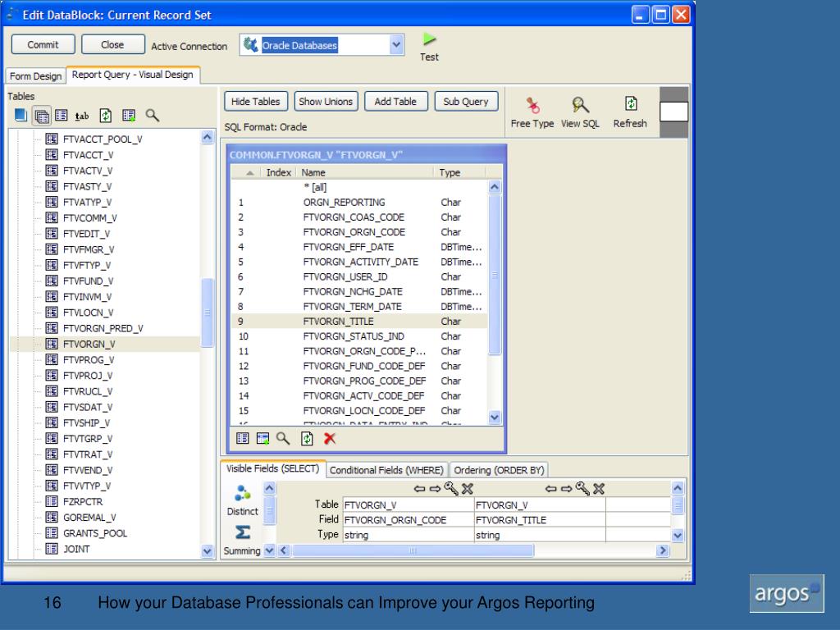Viewport: 840px width, 630px height.
Task: Click the Type cell under FTVORGN_ORGN_CODE
Action: 409,535
